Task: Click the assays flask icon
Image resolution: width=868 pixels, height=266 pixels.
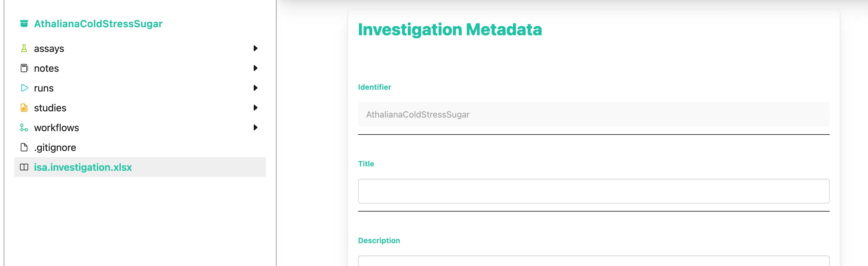Action: 24,48
